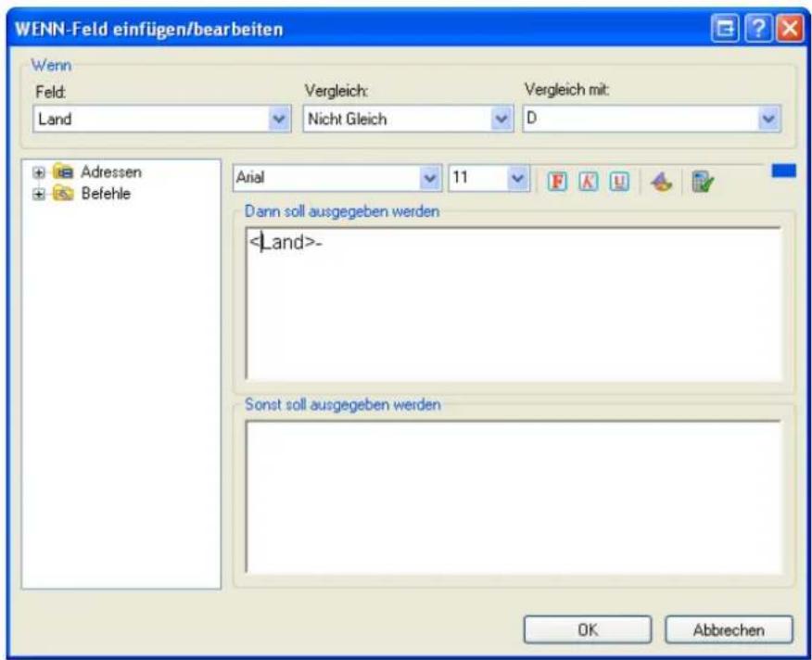The height and width of the screenshot is (660, 812).
Task: Open the Vergleich dropdown showing Nicht Gleich
Action: tap(501, 120)
